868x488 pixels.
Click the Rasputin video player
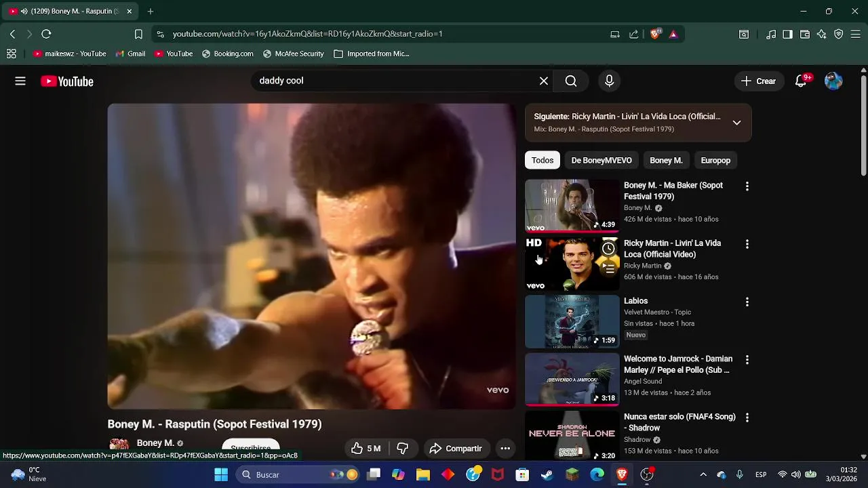tap(312, 256)
